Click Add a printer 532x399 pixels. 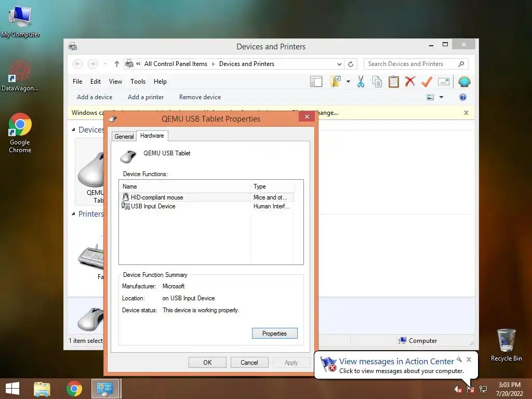coord(146,97)
